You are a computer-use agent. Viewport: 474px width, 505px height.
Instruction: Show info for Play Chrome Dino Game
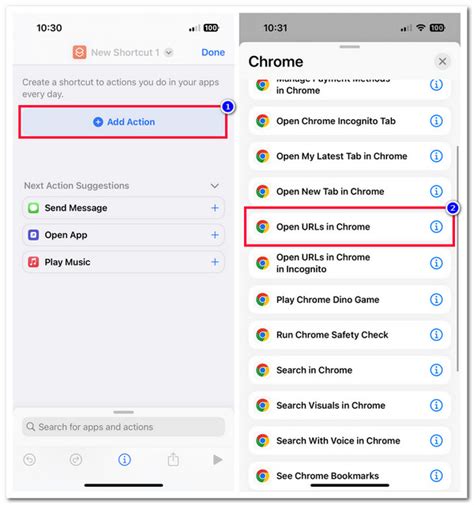tap(436, 300)
